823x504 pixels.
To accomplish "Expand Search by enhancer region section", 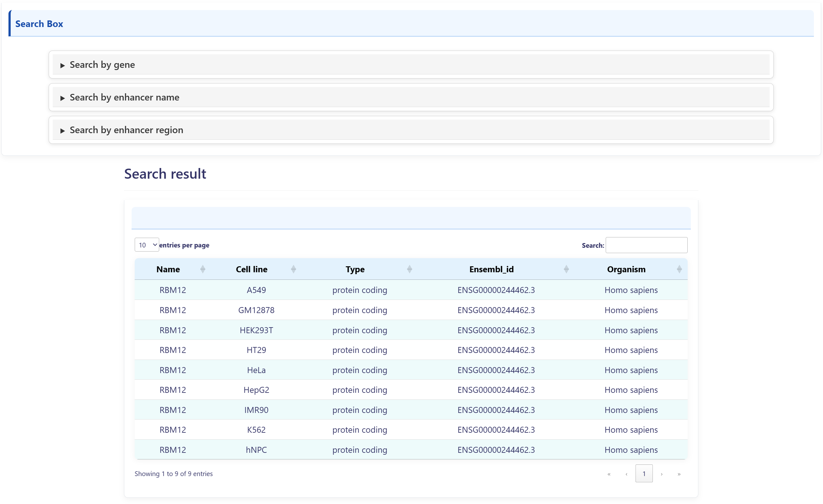I will tap(126, 130).
